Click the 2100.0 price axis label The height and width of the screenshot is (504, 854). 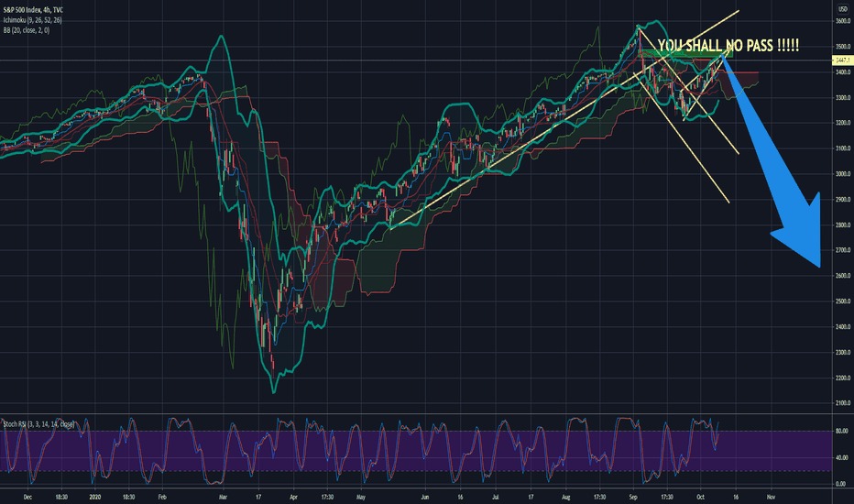click(843, 403)
